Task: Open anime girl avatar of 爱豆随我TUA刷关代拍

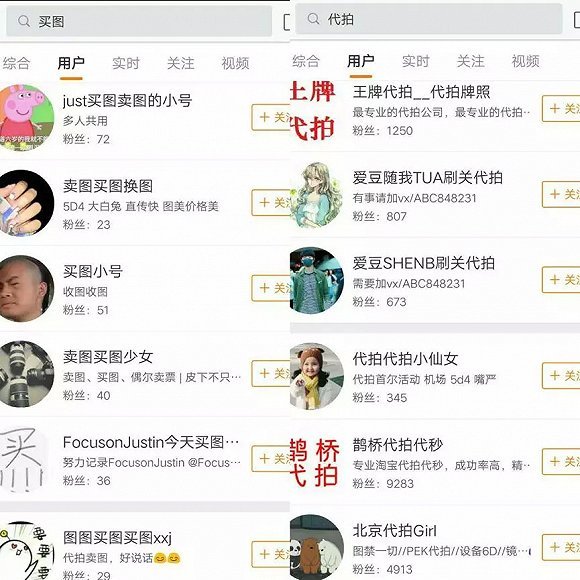Action: click(317, 195)
